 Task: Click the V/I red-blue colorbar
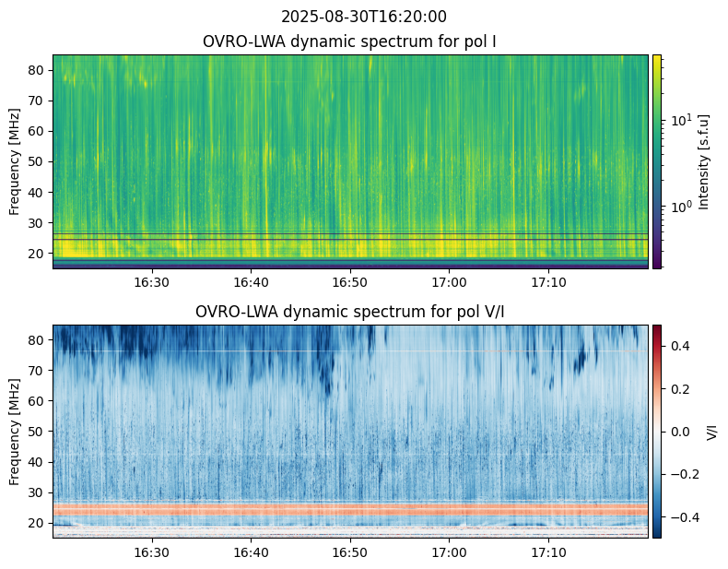pyautogui.click(x=656, y=432)
